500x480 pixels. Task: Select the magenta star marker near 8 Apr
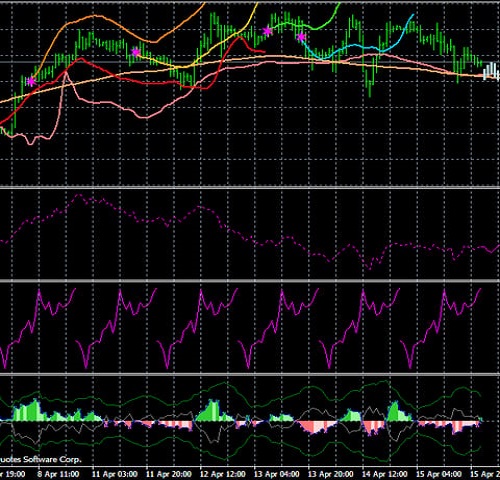[31, 81]
